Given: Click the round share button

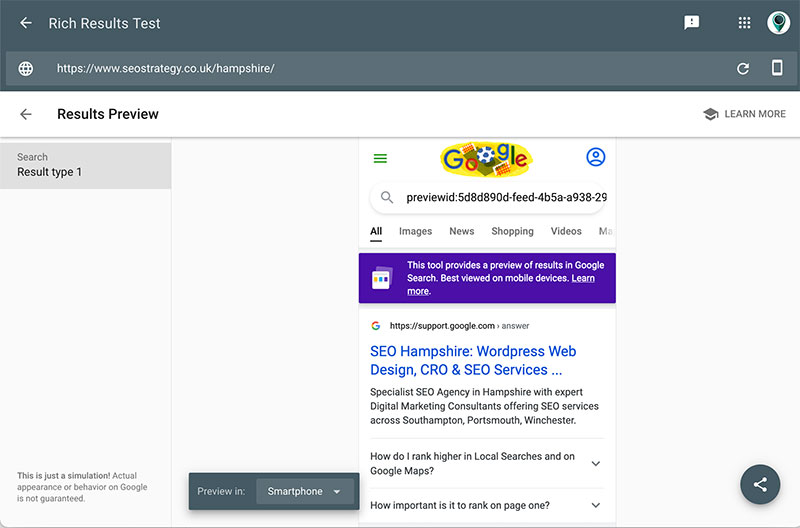Looking at the screenshot, I should point(760,484).
